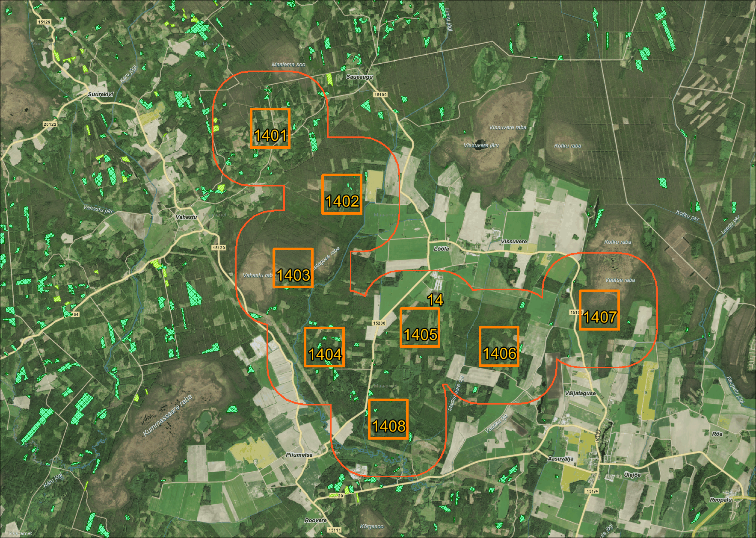Click the Piiumetsa place name
The height and width of the screenshot is (538, 756).
299,455
